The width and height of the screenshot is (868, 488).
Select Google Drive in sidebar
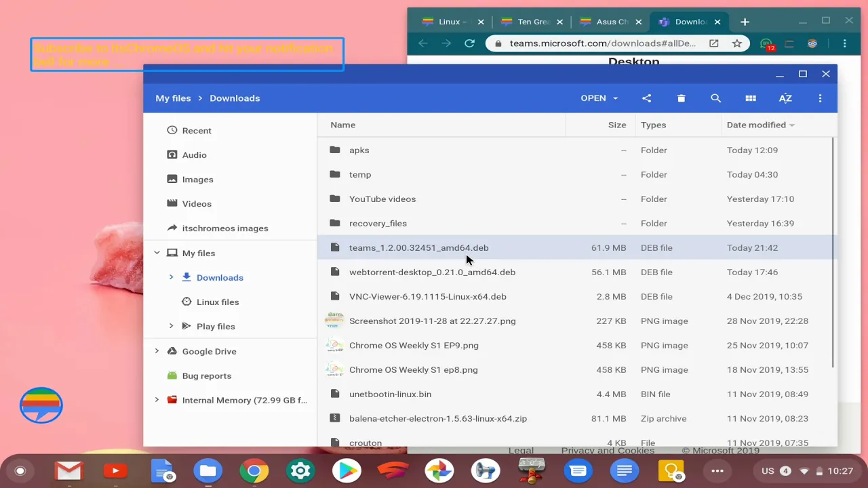[231, 351]
